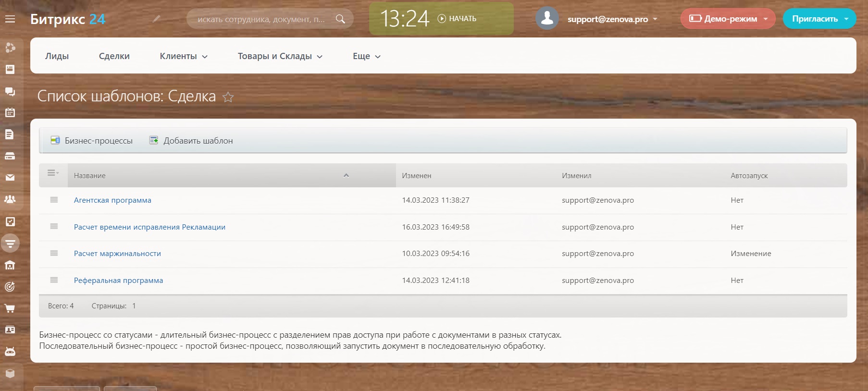Add page to favorites with the star
The height and width of the screenshot is (391, 868).
228,97
